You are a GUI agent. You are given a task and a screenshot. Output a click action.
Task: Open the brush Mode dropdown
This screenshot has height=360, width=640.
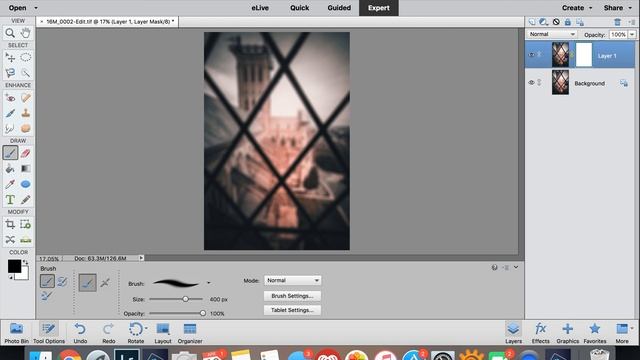coord(292,280)
